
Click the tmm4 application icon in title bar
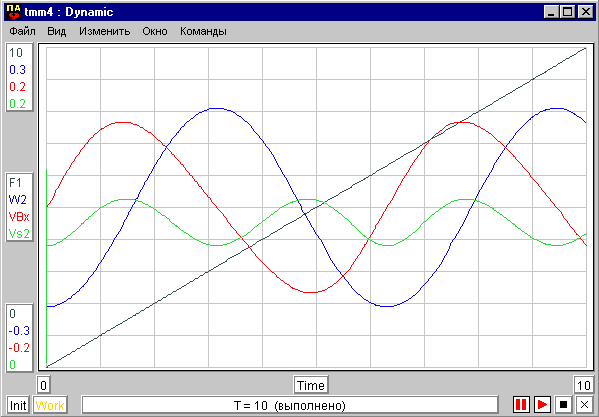(14, 12)
